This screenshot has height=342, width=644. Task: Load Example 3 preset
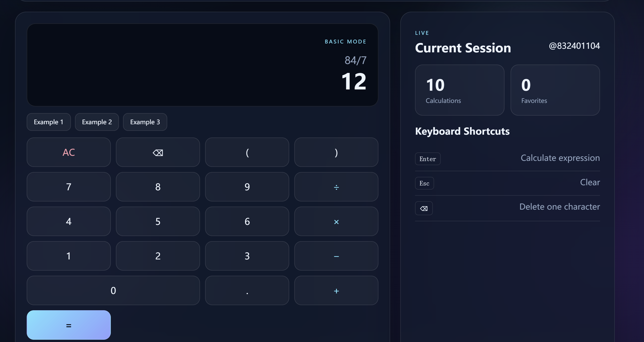[145, 122]
